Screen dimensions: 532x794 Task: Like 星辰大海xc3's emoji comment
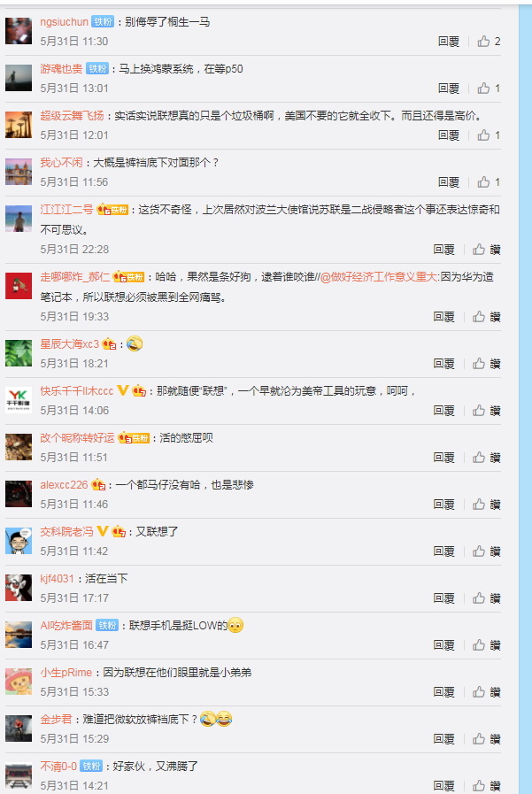pos(479,363)
